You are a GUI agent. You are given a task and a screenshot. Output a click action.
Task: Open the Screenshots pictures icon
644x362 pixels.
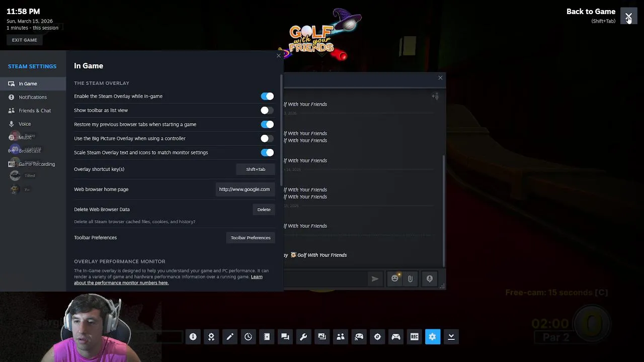pyautogui.click(x=322, y=337)
